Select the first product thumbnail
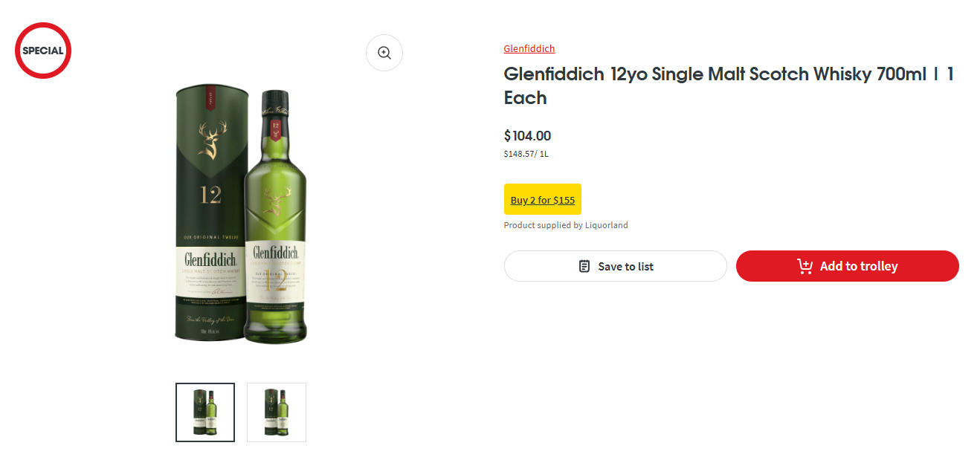980x460 pixels. point(205,412)
